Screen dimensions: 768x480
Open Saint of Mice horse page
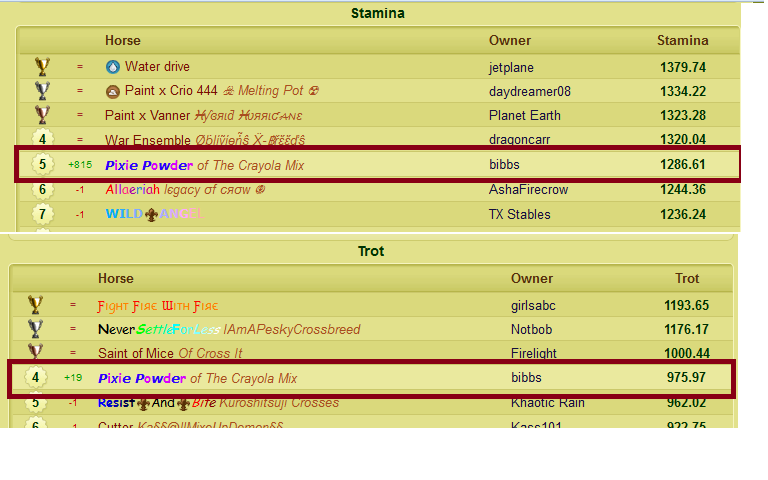[135, 353]
